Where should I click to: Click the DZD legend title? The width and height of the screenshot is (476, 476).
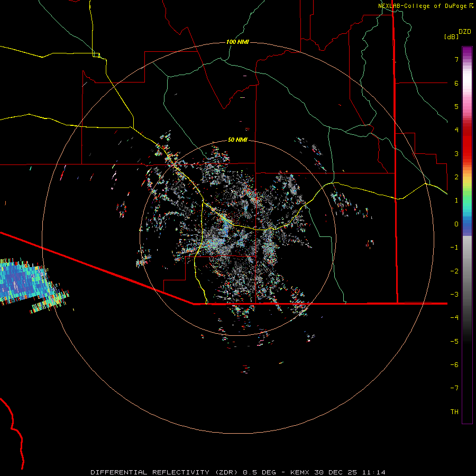click(x=465, y=32)
